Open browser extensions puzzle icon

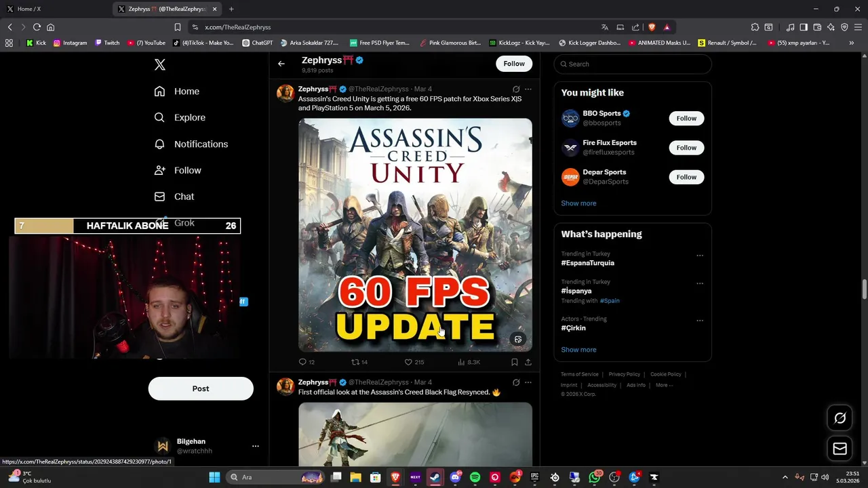[x=755, y=27]
